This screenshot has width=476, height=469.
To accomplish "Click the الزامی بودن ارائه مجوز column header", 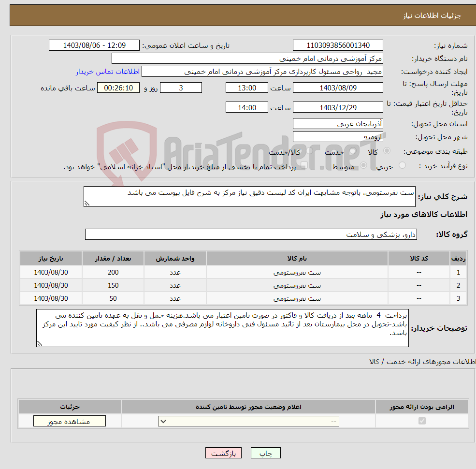I will pyautogui.click(x=422, y=407).
